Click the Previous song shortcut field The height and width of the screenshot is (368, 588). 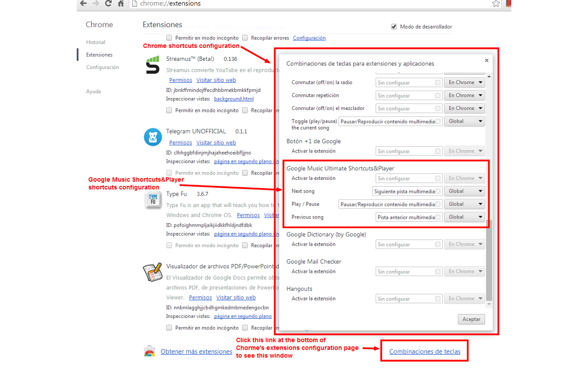point(409,217)
